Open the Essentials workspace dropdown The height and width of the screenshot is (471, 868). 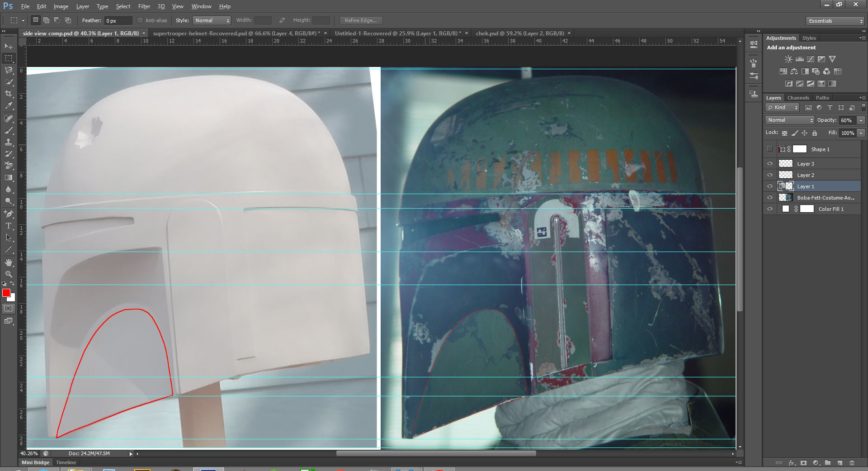(x=835, y=21)
